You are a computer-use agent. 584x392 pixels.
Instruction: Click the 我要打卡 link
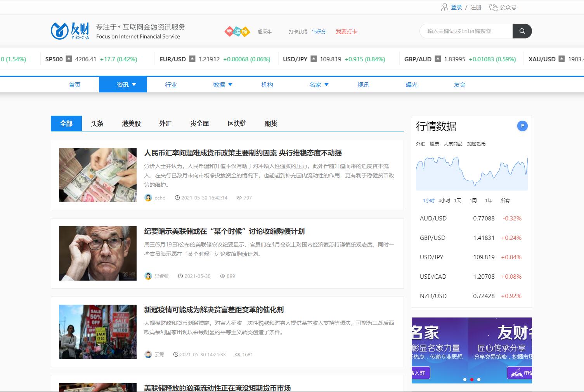pyautogui.click(x=347, y=31)
